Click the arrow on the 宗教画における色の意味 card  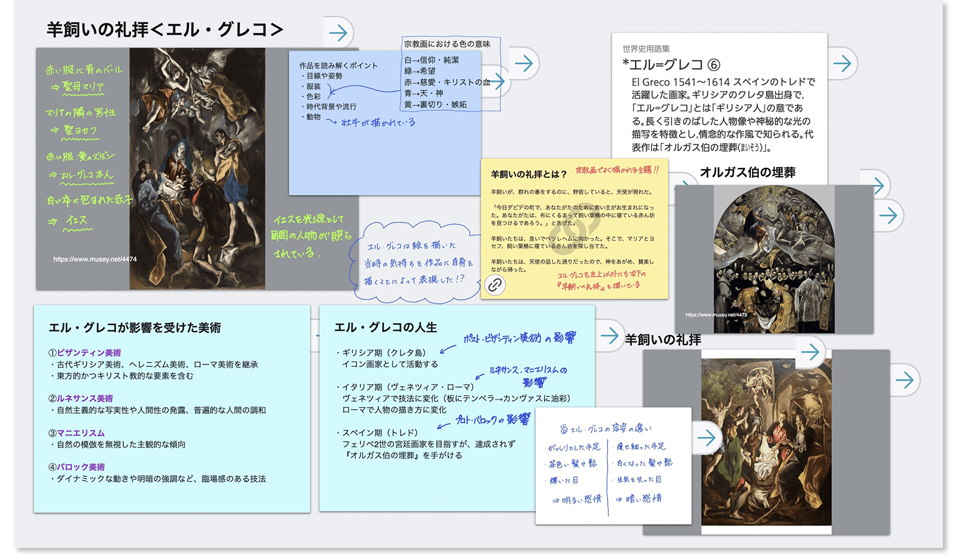coord(524,63)
